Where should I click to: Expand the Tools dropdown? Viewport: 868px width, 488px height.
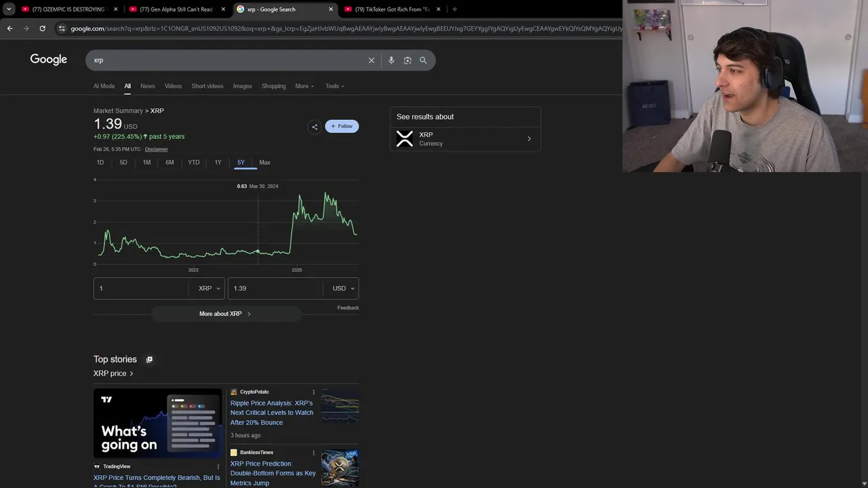coord(334,86)
